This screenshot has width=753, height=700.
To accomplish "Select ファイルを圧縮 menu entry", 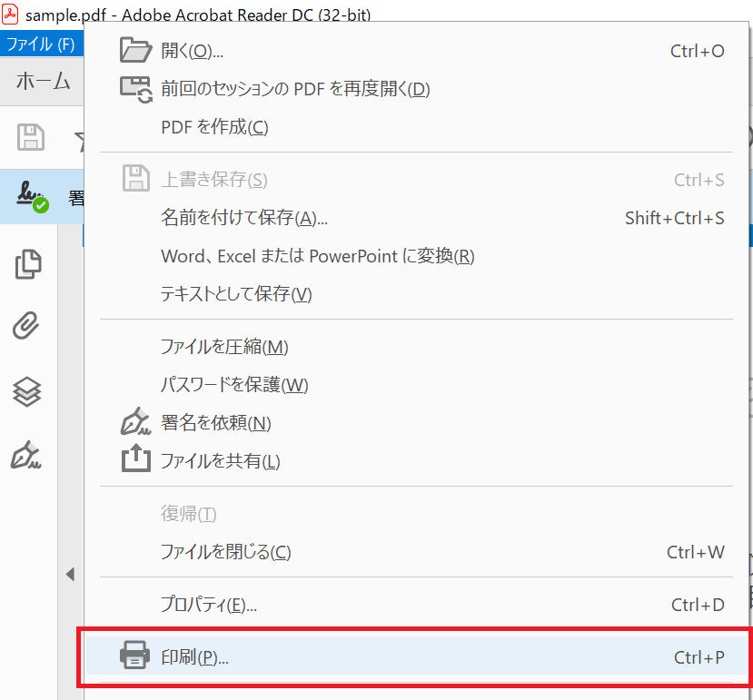I will tap(224, 347).
